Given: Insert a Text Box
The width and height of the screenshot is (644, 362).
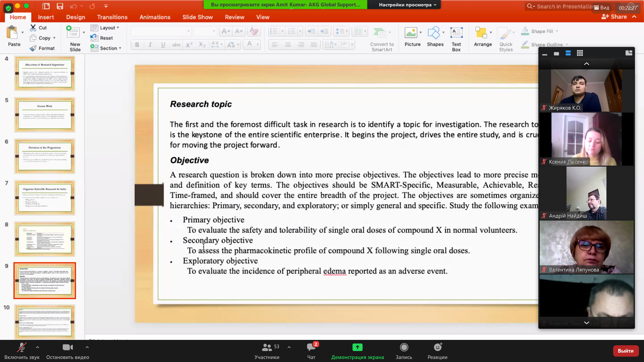Looking at the screenshot, I should tap(456, 33).
